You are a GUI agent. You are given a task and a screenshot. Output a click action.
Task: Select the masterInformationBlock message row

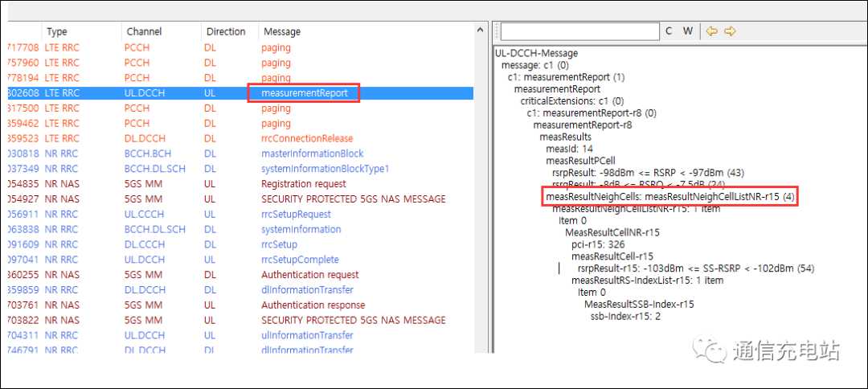pyautogui.click(x=240, y=154)
